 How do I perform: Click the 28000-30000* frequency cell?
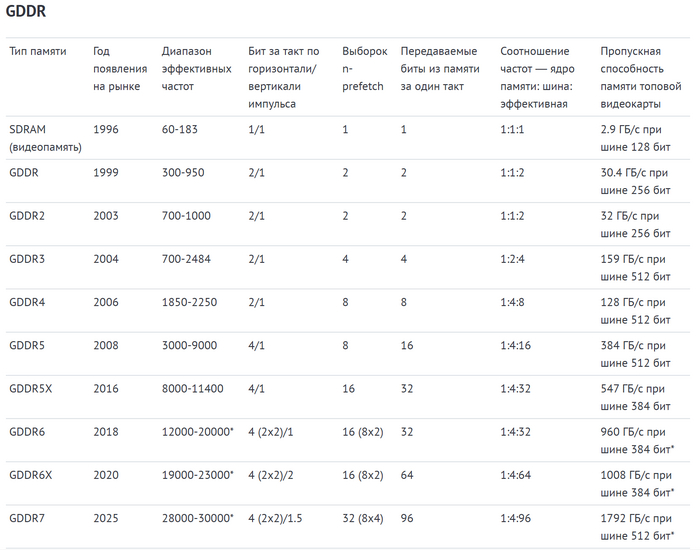(x=197, y=518)
